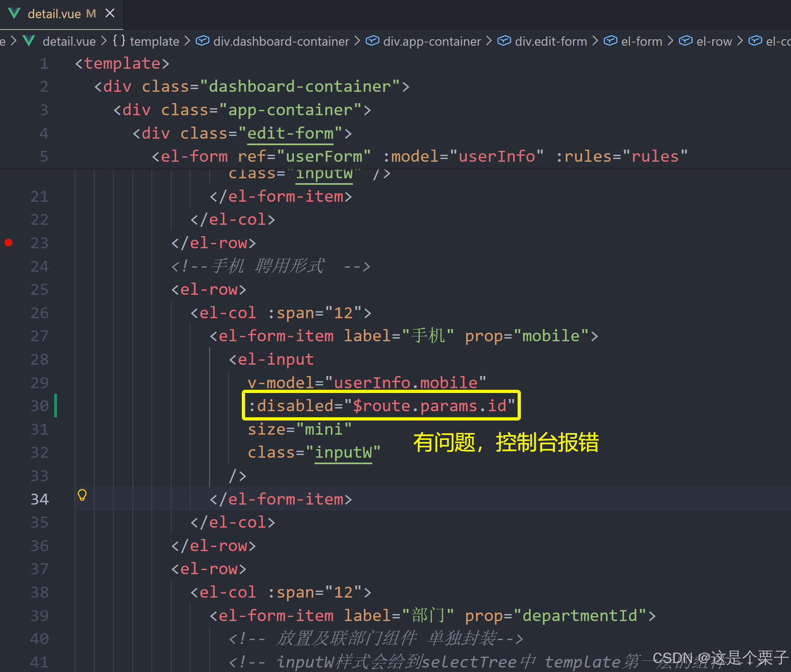791x672 pixels.
Task: Close the detail.vue tab
Action: click(x=110, y=14)
